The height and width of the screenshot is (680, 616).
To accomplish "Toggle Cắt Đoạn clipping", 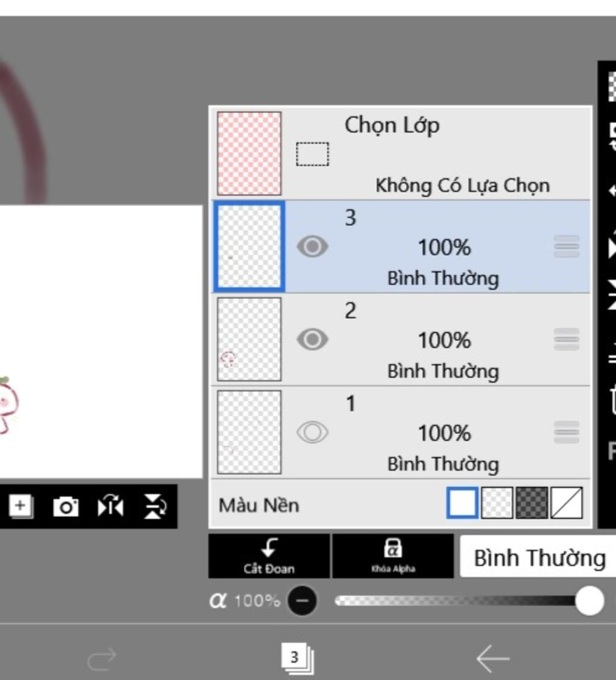I will click(x=269, y=556).
